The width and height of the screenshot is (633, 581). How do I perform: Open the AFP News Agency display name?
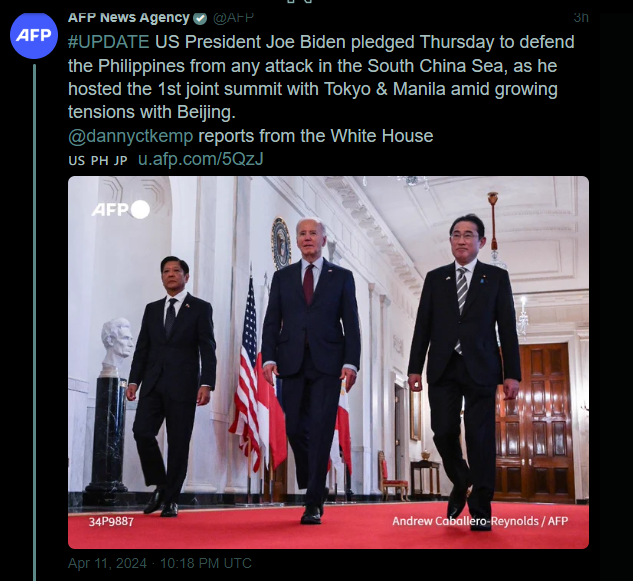point(128,18)
